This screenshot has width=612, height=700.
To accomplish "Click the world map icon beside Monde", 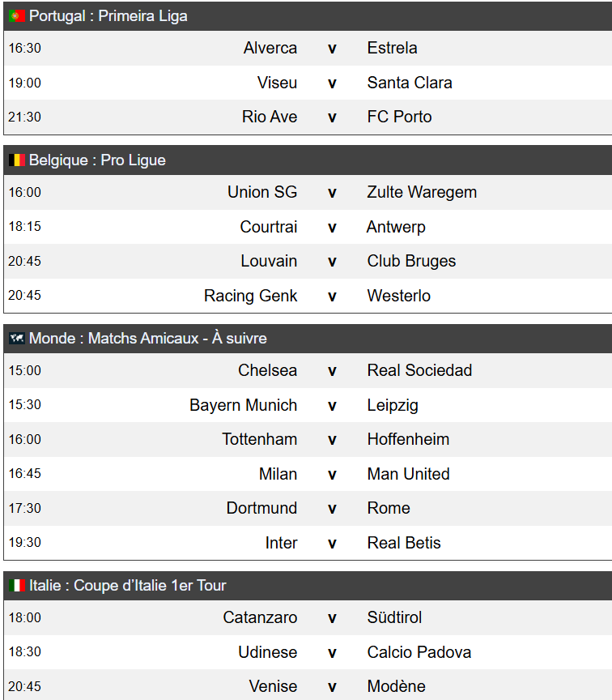I will click(x=17, y=339).
